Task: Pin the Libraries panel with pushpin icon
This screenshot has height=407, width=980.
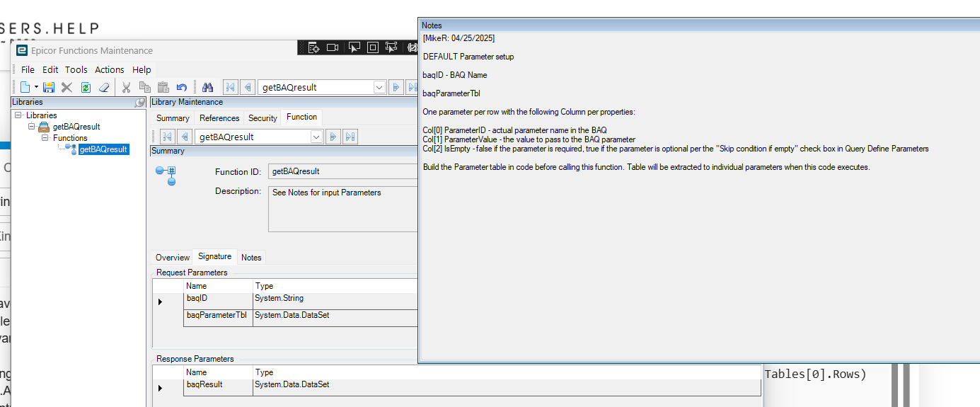Action: (x=140, y=103)
